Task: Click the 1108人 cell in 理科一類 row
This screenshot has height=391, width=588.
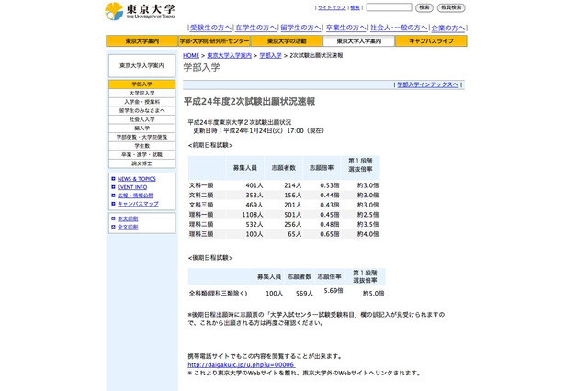Action: (x=253, y=215)
